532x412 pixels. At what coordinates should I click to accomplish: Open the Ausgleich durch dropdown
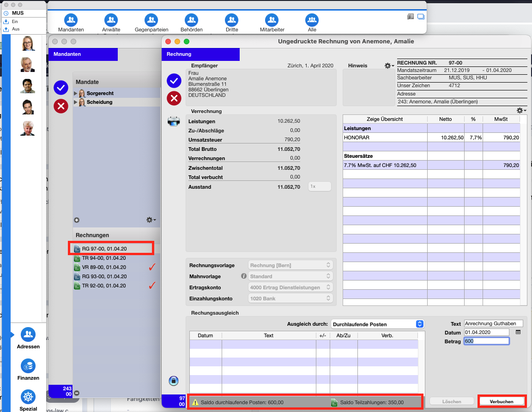[377, 324]
